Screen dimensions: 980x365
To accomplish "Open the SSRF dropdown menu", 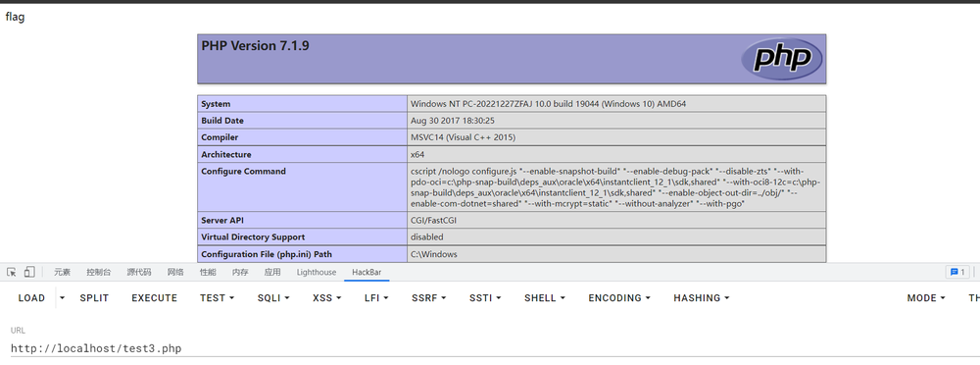I will point(429,298).
